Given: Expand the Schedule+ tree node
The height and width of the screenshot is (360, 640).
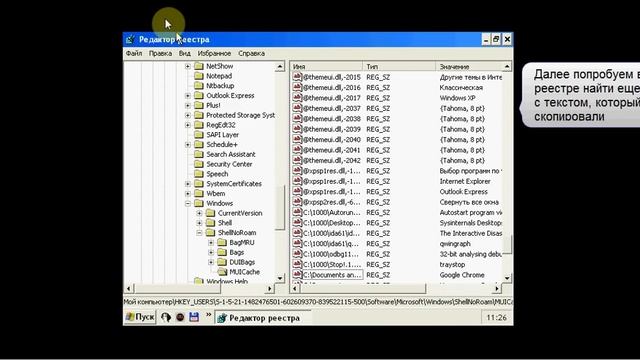Looking at the screenshot, I should (188, 144).
